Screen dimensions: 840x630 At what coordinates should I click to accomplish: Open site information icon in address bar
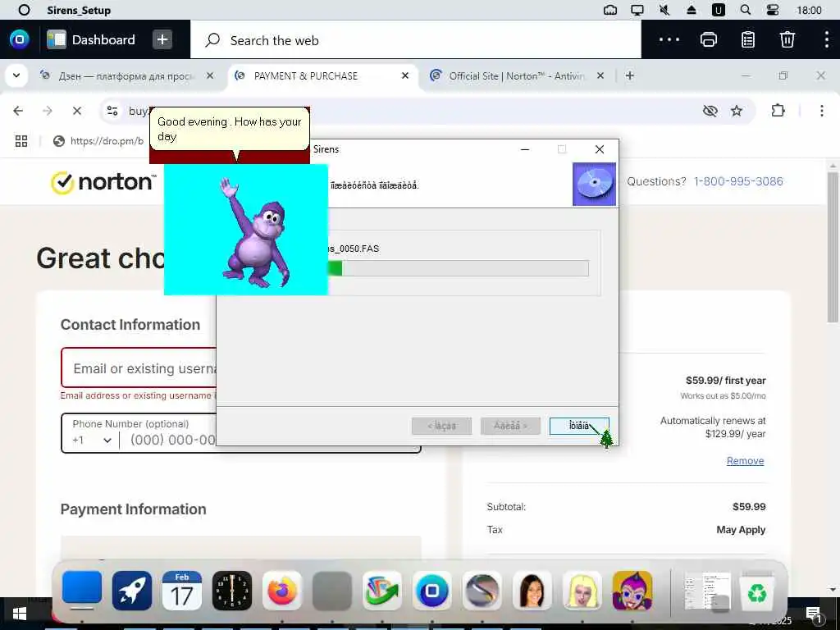coord(112,111)
